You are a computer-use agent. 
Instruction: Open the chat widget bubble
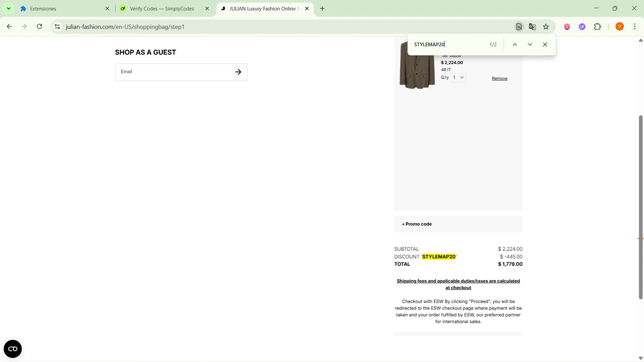click(13, 349)
